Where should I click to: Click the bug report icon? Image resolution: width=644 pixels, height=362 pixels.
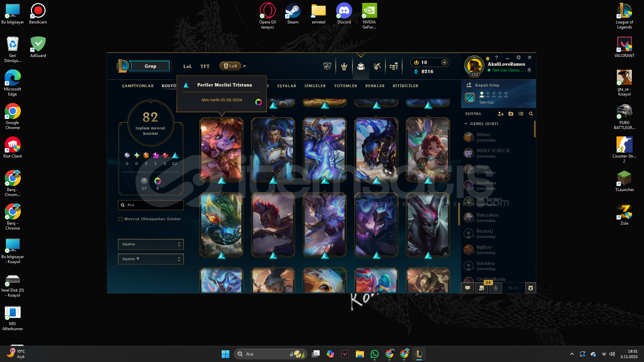pos(530,288)
